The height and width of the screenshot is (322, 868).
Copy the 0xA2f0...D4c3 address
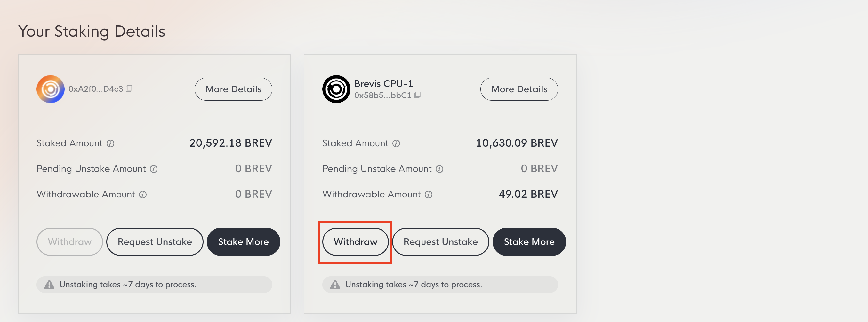pyautogui.click(x=129, y=88)
